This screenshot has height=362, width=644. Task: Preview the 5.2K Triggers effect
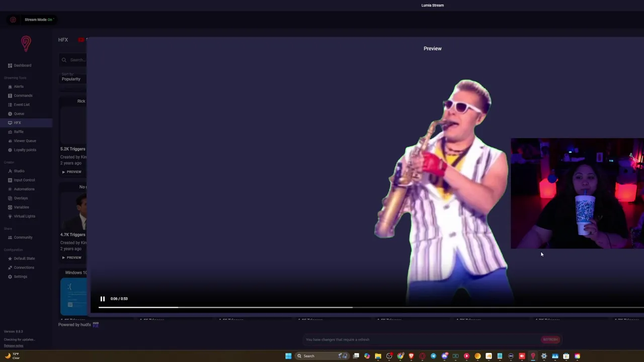[71, 172]
